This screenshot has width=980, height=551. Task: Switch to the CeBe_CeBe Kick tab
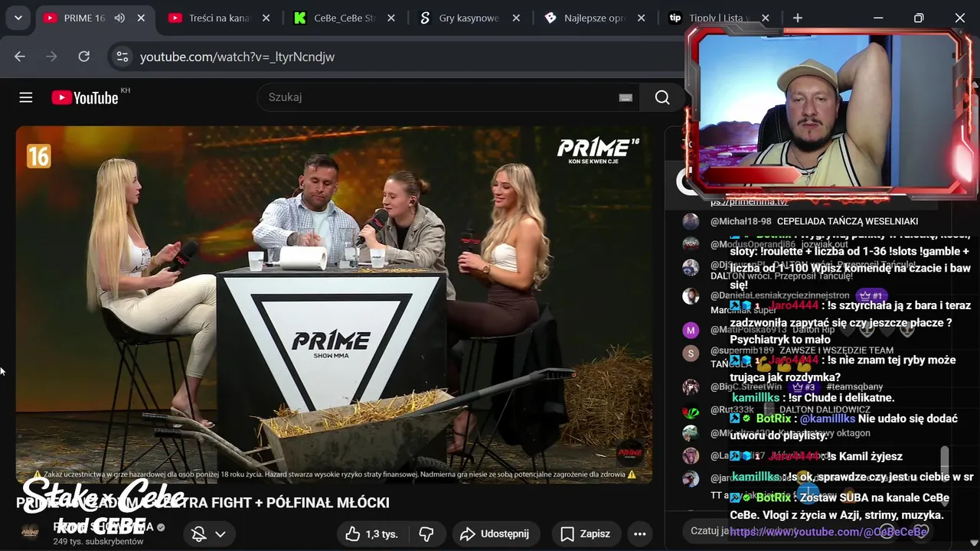[343, 18]
